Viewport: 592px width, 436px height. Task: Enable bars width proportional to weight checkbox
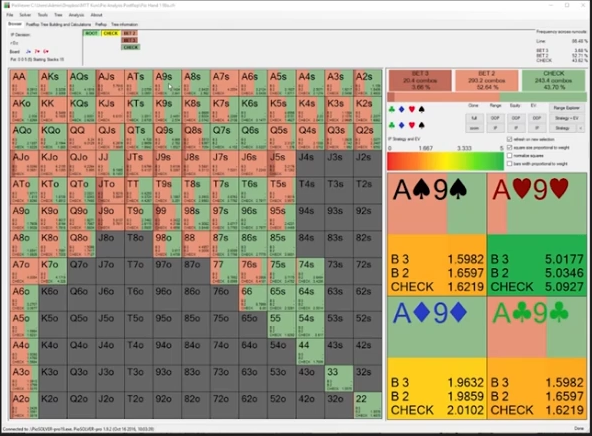(509, 164)
